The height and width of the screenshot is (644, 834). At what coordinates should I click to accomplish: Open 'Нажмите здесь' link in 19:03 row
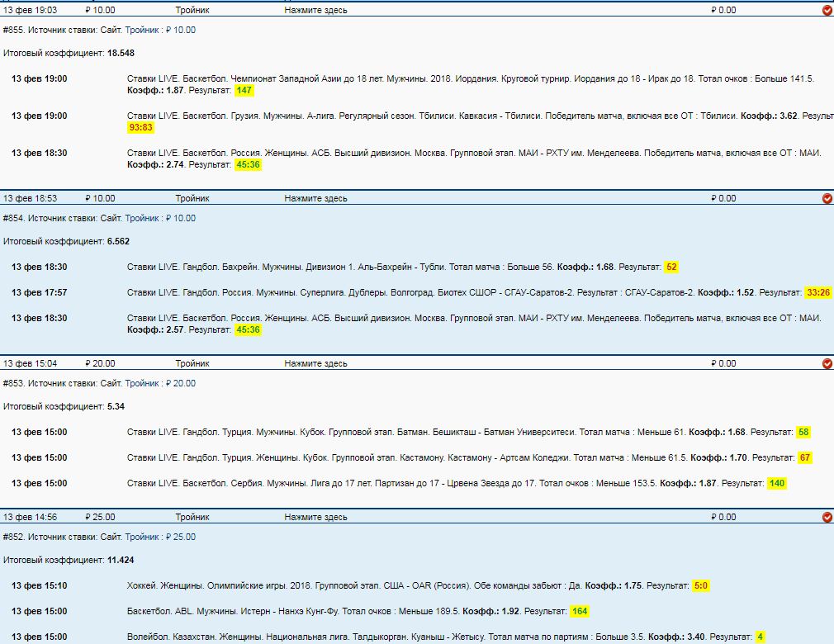point(315,11)
